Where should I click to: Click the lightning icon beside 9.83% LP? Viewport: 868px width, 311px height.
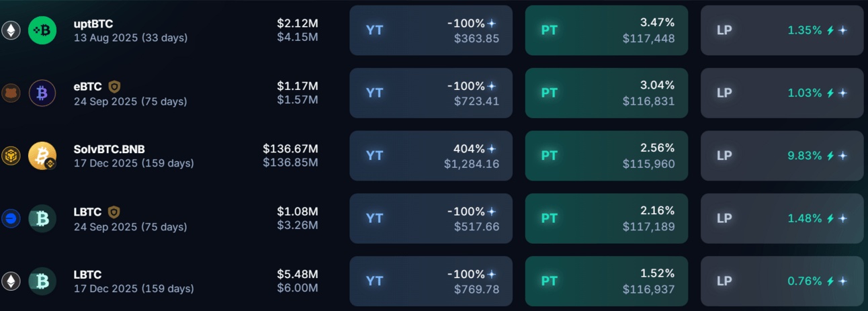pyautogui.click(x=831, y=156)
